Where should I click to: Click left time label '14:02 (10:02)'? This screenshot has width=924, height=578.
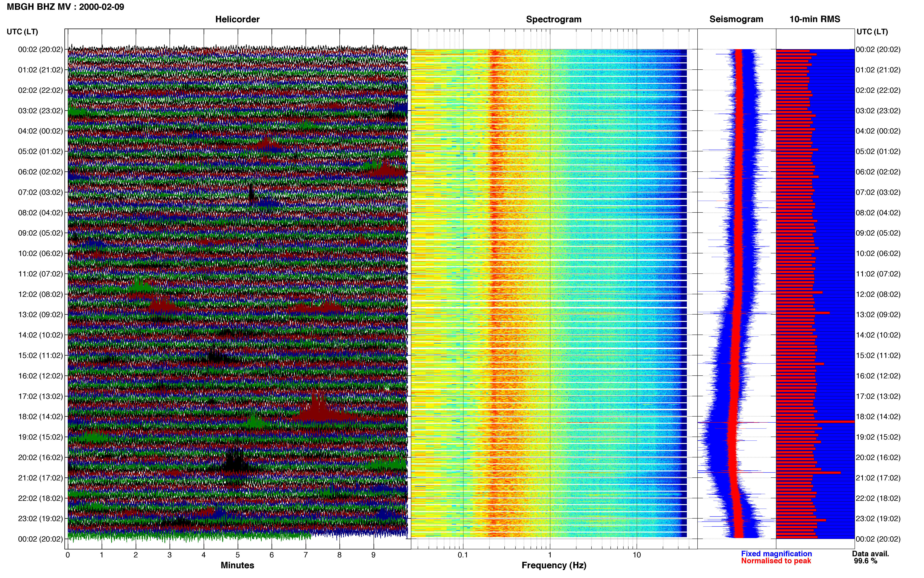(x=41, y=335)
